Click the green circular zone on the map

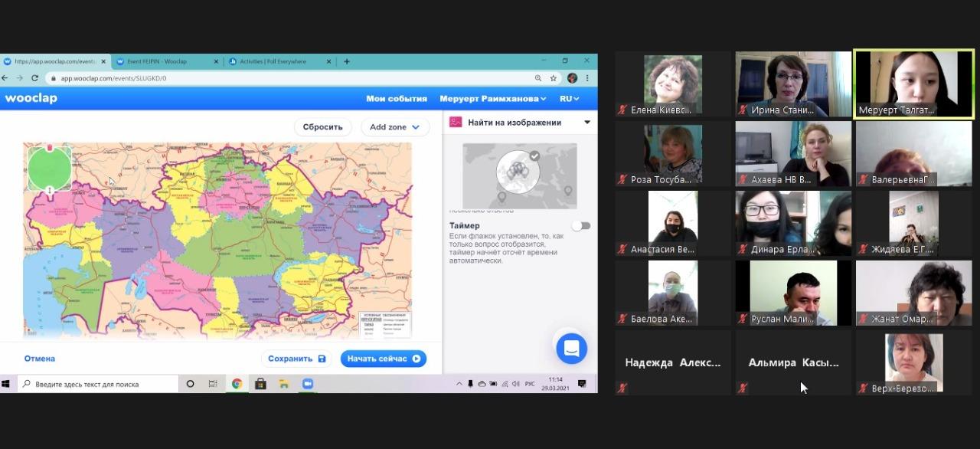(50, 168)
